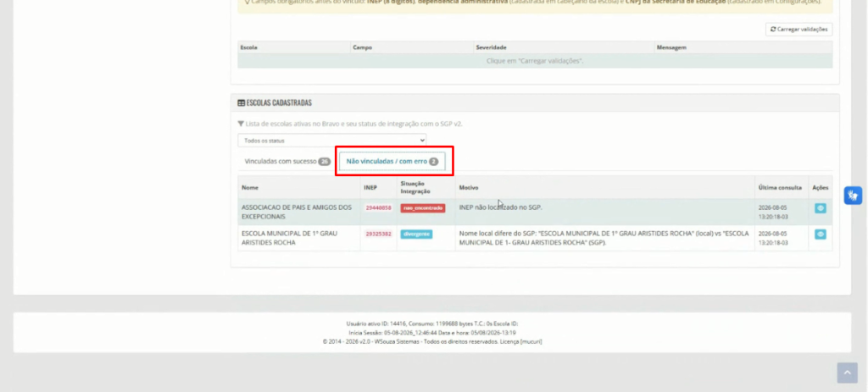Click the divergente status badge

[x=416, y=234]
